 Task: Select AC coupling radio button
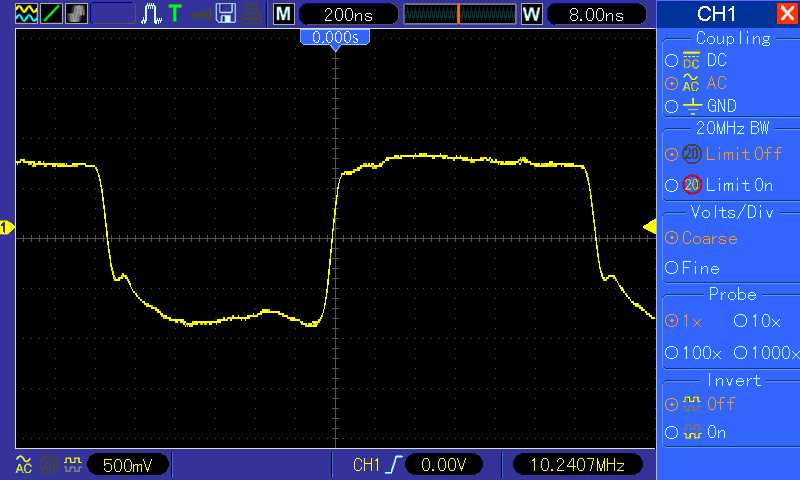pyautogui.click(x=671, y=83)
